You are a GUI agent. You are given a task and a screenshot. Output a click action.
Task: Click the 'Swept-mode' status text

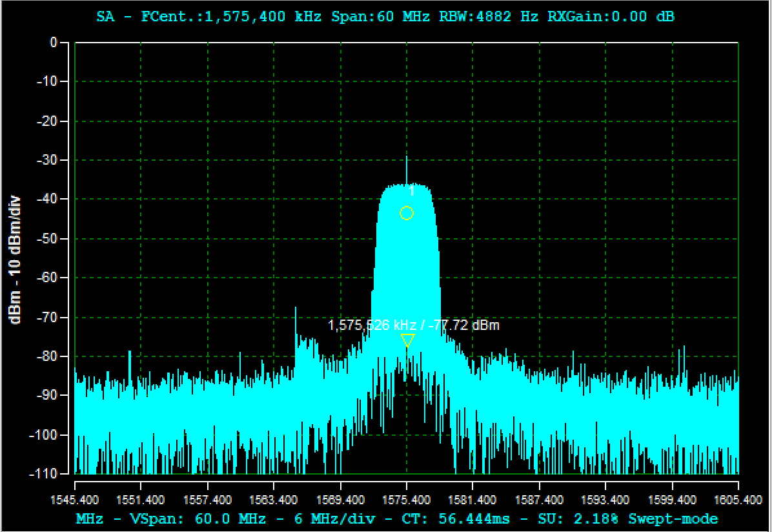(673, 518)
